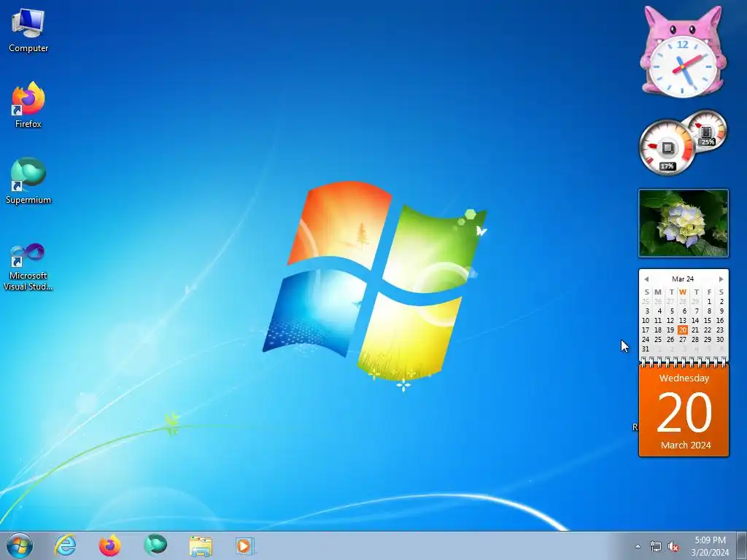Viewport: 747px width, 560px height.
Task: Select the Firefox desktop shortcut
Action: coord(28,105)
